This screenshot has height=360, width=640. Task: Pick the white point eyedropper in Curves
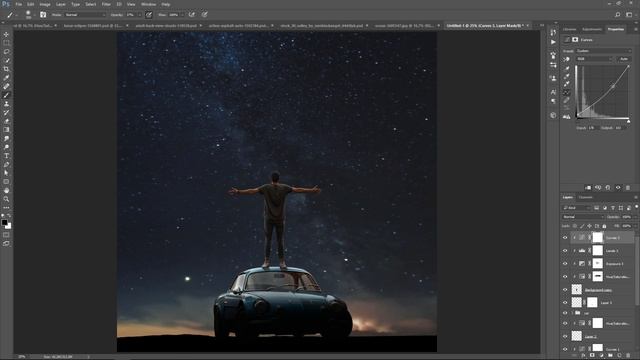pos(567,84)
